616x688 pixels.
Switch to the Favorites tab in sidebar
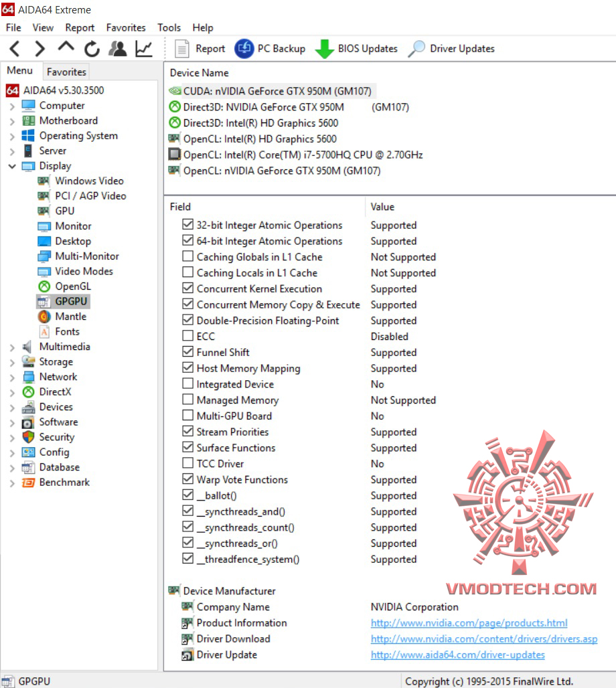point(66,72)
